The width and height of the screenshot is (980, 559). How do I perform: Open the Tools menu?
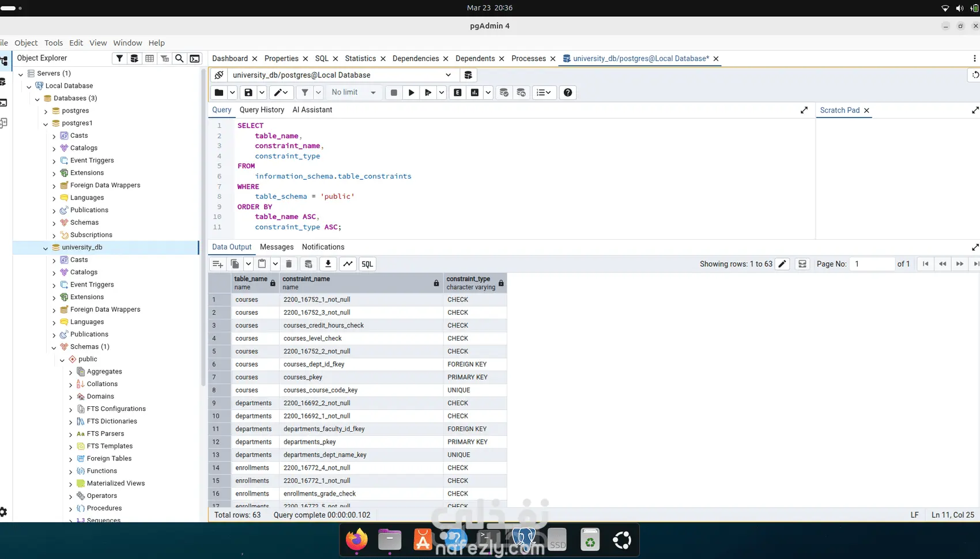click(x=54, y=43)
